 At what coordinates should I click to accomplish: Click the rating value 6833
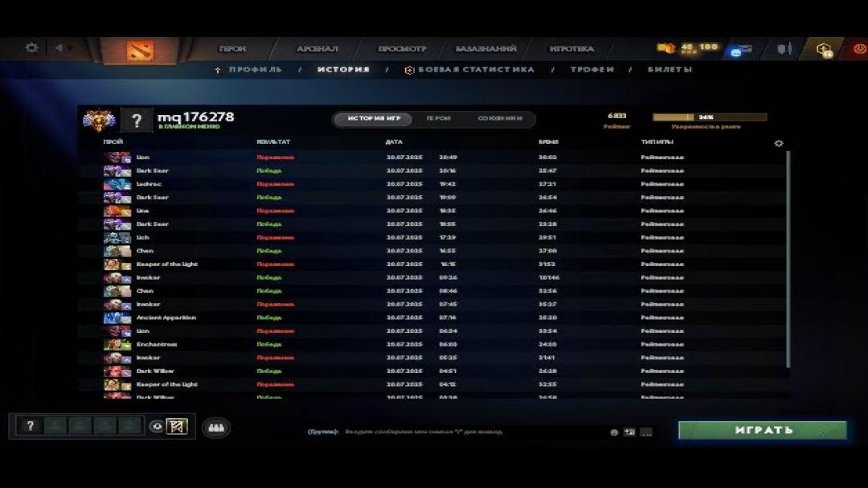point(616,116)
